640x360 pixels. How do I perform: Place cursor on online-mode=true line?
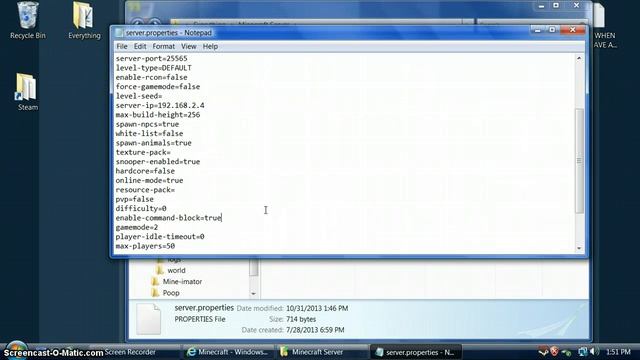pyautogui.click(x=149, y=180)
